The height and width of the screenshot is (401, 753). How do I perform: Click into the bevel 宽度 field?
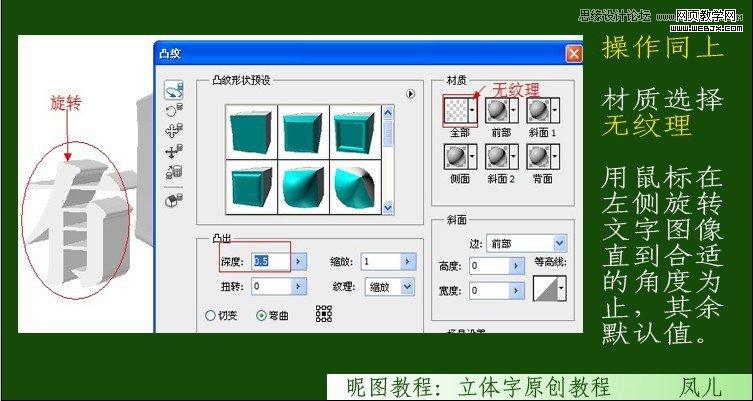click(489, 291)
